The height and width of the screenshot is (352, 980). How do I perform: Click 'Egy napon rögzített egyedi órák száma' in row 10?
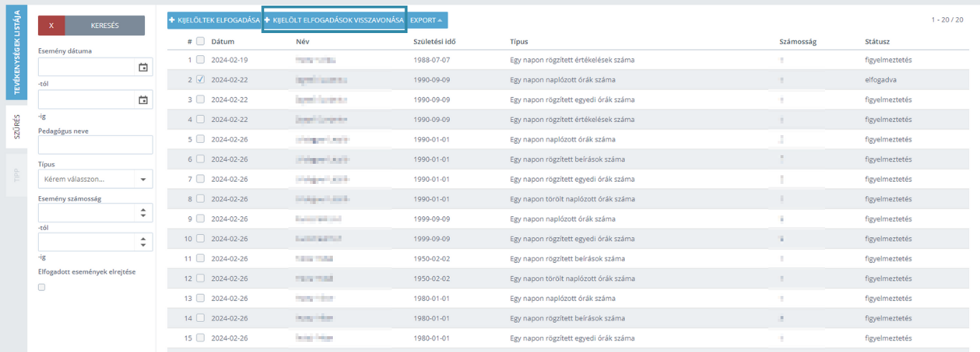pos(572,238)
